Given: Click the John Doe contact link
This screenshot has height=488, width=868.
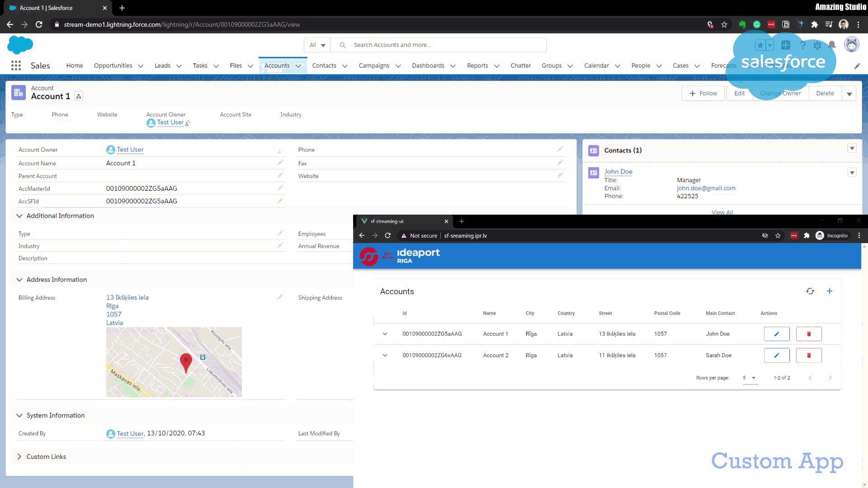Looking at the screenshot, I should (x=618, y=171).
